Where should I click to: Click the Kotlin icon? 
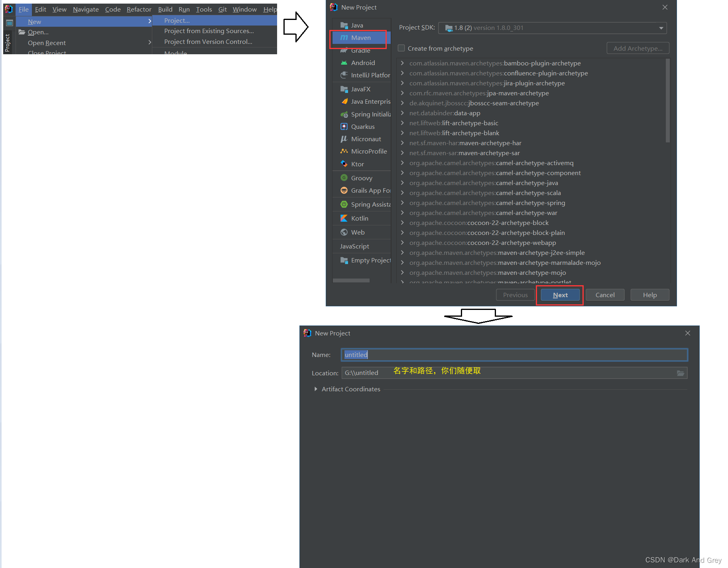tap(344, 219)
